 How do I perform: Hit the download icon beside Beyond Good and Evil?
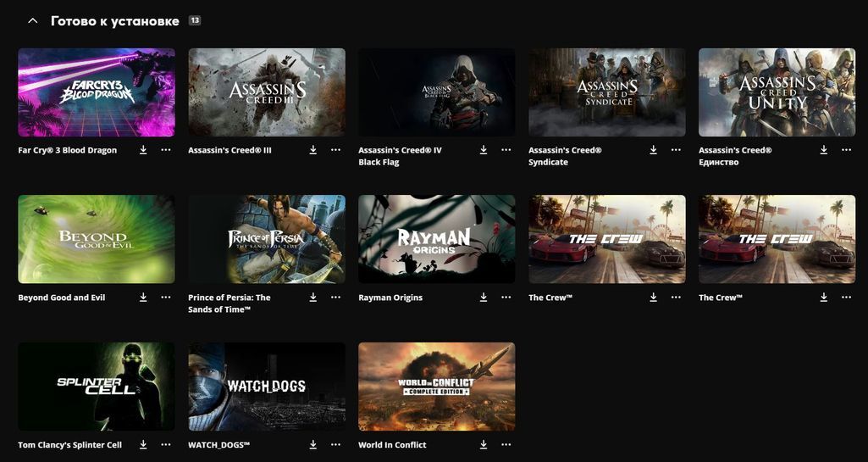(x=143, y=298)
